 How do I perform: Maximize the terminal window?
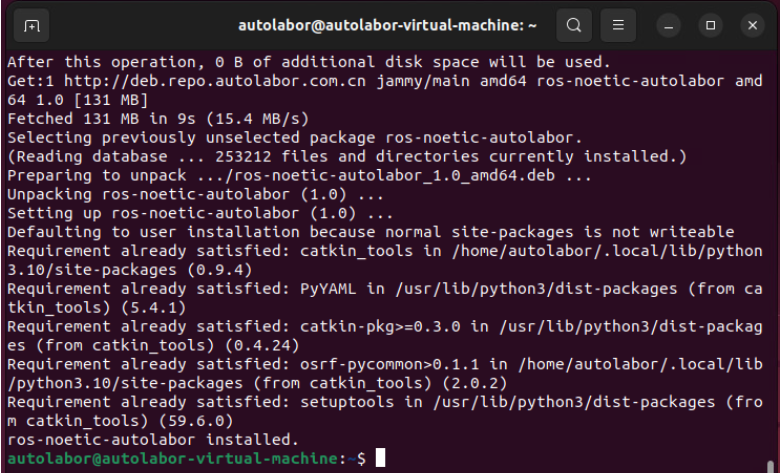tap(710, 25)
